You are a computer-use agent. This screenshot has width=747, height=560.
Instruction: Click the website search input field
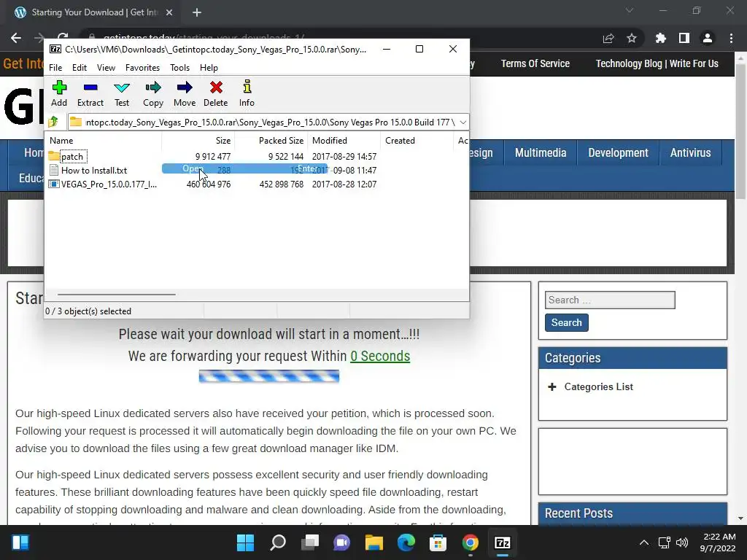610,300
